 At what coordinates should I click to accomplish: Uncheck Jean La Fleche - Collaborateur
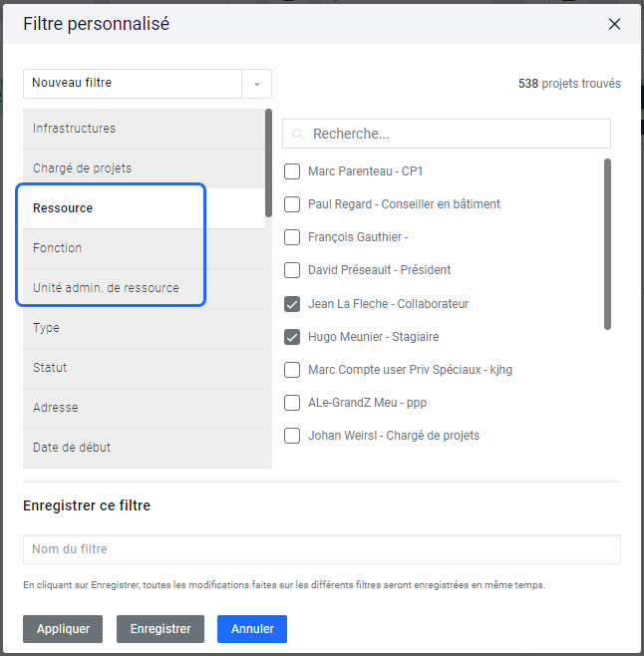(292, 304)
